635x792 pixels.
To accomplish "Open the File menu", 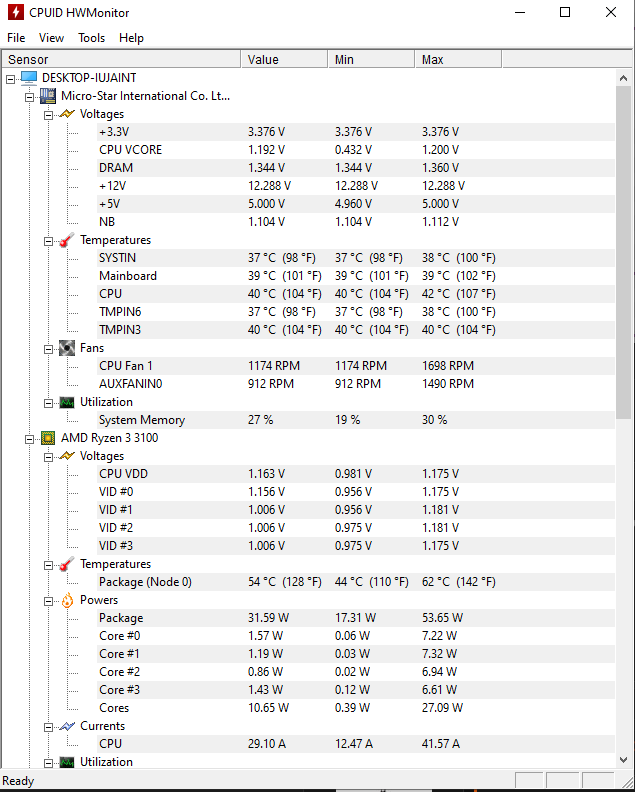I will pos(16,38).
